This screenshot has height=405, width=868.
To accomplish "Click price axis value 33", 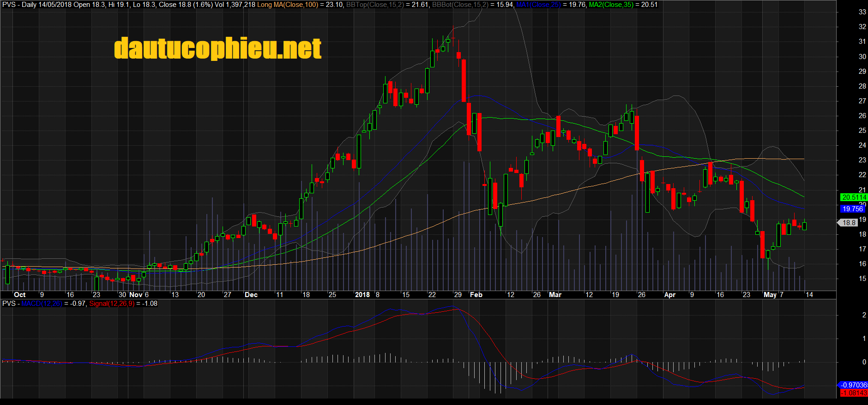I will point(862,12).
